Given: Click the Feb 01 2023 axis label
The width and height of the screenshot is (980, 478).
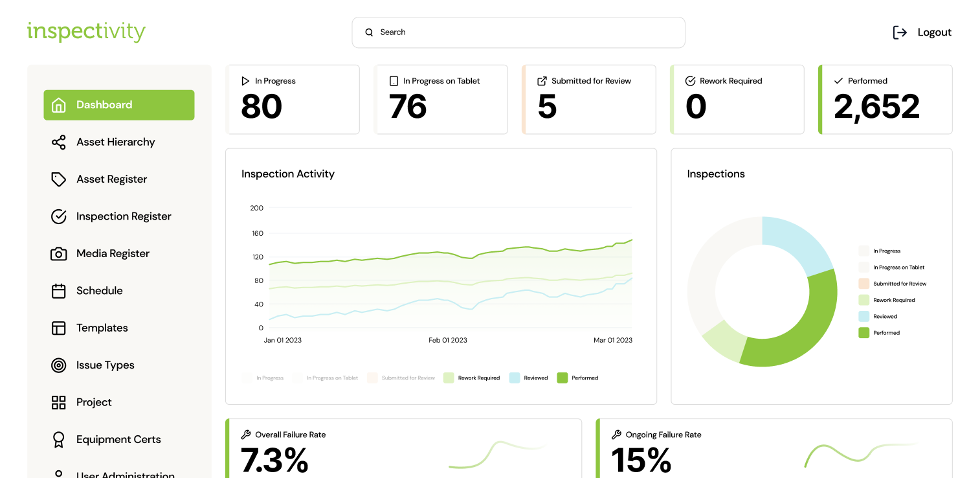Looking at the screenshot, I should (448, 340).
